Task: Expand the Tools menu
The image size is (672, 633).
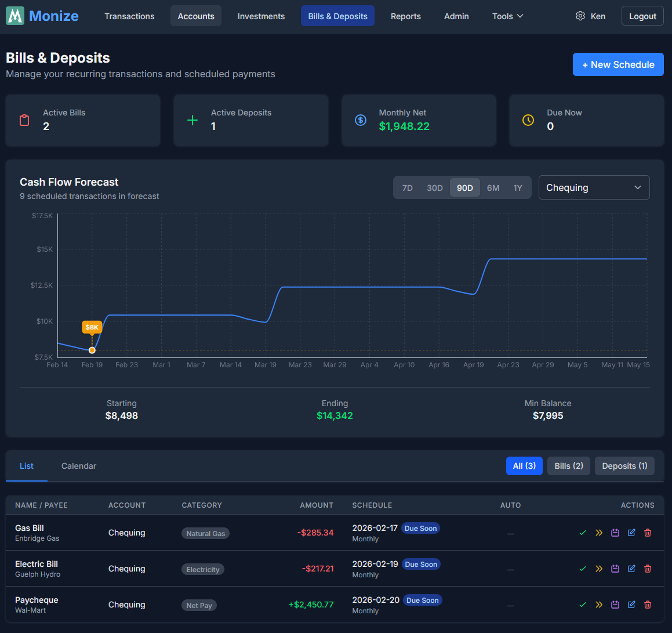Action: (507, 16)
